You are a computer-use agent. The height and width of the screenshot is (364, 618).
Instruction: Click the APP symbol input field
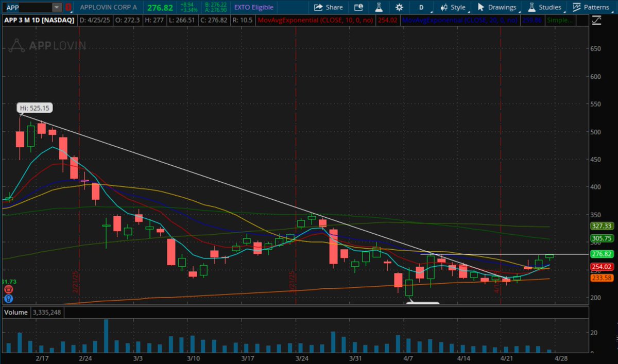[27, 8]
